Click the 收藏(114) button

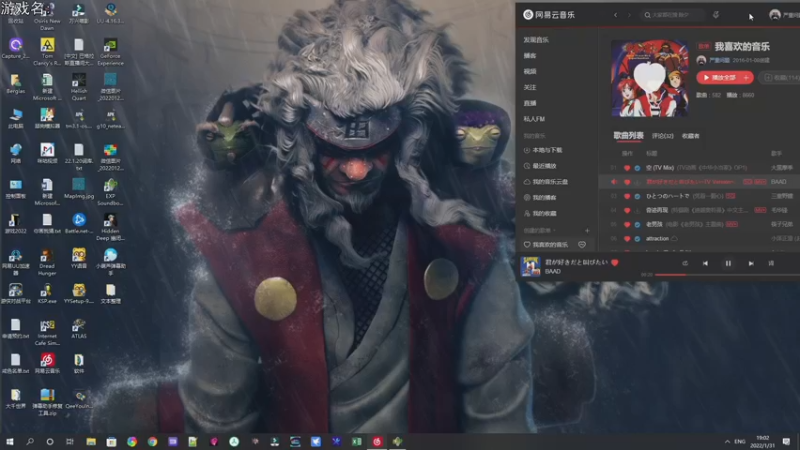pos(781,78)
